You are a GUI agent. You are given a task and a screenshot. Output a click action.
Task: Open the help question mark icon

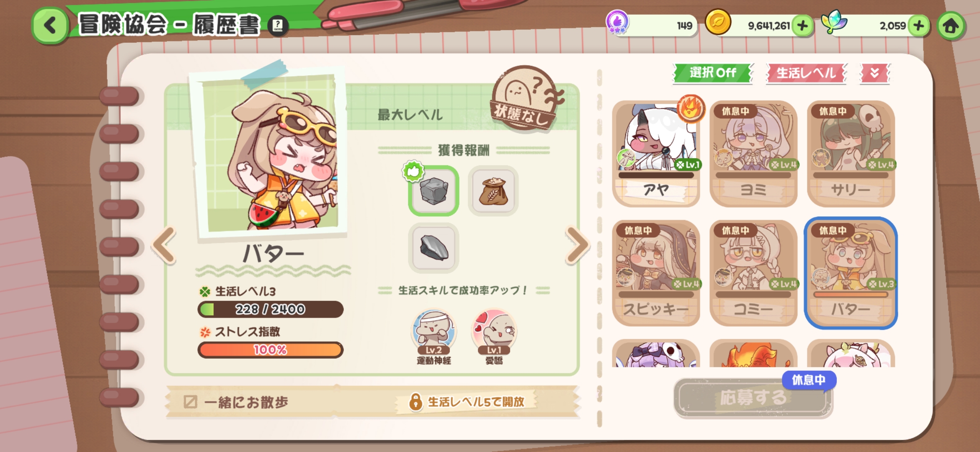click(x=278, y=26)
